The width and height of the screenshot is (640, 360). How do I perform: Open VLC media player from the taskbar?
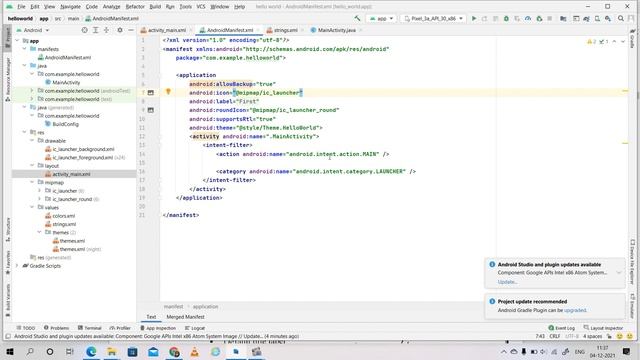(x=195, y=351)
